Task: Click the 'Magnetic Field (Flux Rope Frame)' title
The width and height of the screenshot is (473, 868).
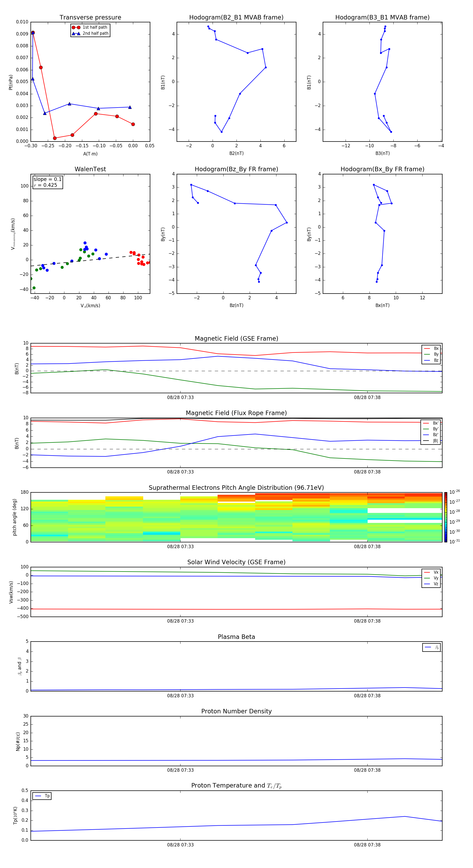Action: pos(236,413)
